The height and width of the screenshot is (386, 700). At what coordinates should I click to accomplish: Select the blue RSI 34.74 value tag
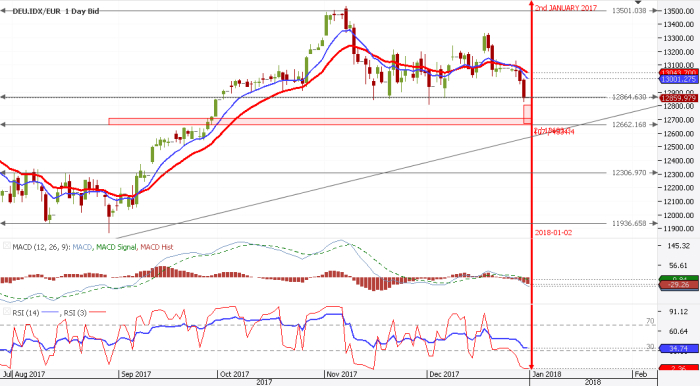pyautogui.click(x=678, y=348)
